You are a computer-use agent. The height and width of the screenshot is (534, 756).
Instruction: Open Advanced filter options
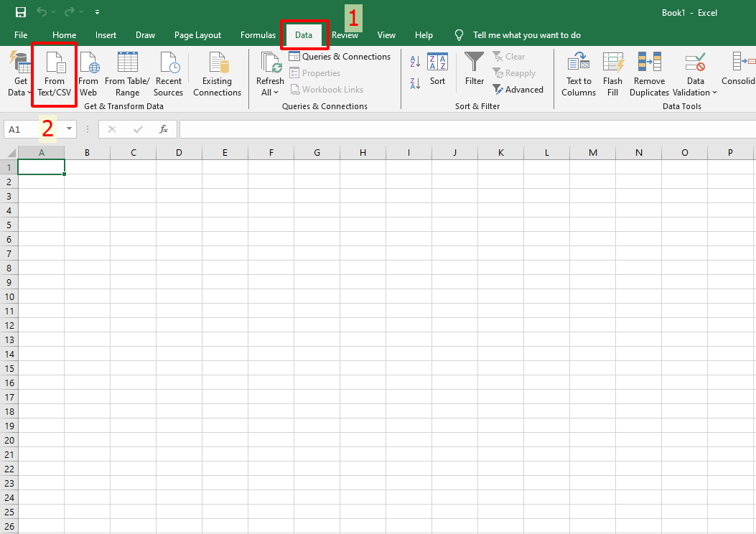coord(518,89)
